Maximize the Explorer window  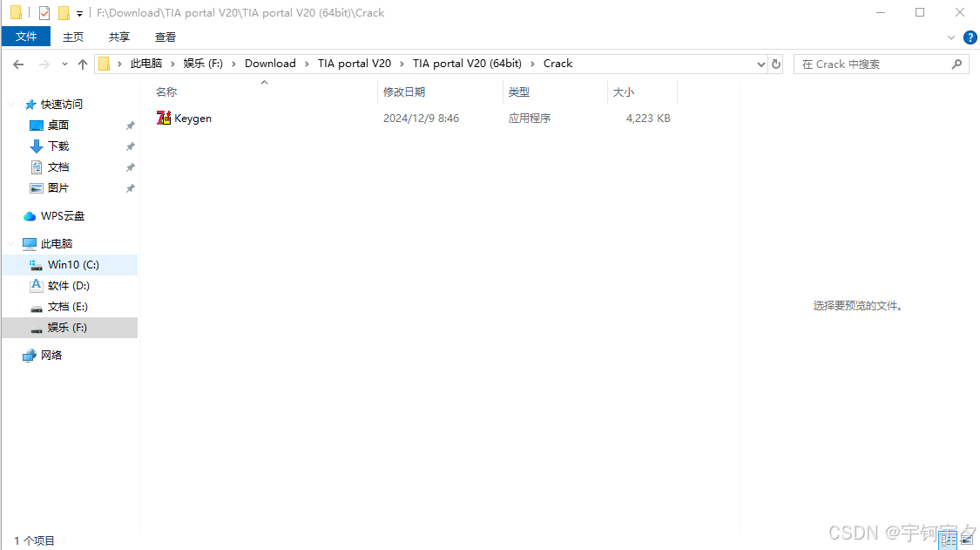coord(920,12)
